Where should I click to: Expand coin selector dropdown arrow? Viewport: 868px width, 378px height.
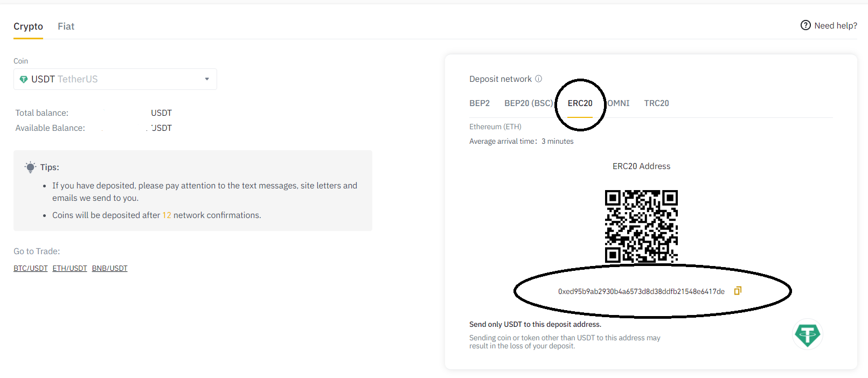click(x=207, y=79)
